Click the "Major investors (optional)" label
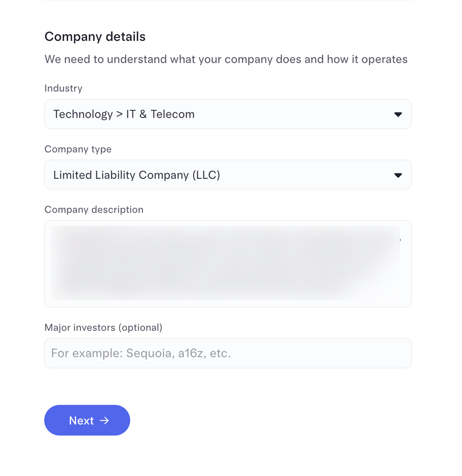Image resolution: width=462 pixels, height=476 pixels. click(103, 328)
